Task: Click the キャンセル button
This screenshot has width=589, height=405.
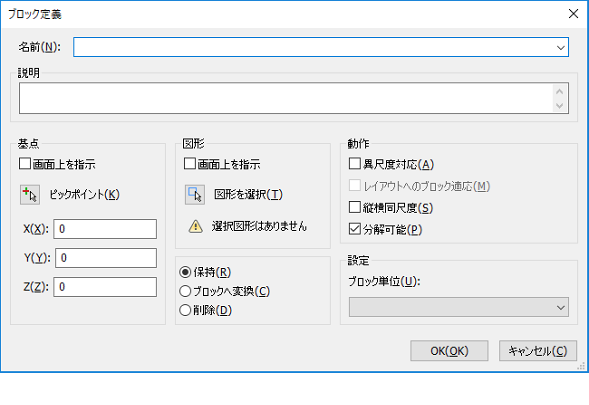Action: pyautogui.click(x=538, y=351)
